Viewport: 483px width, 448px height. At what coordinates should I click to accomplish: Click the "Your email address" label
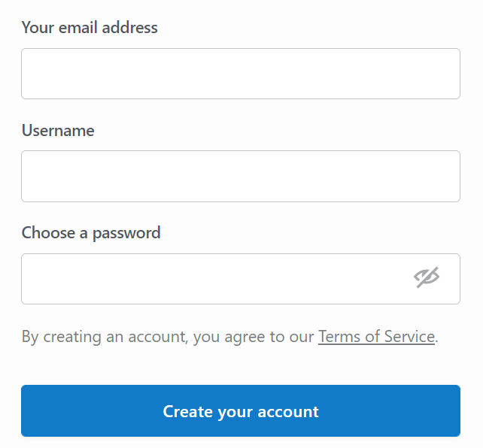(90, 28)
